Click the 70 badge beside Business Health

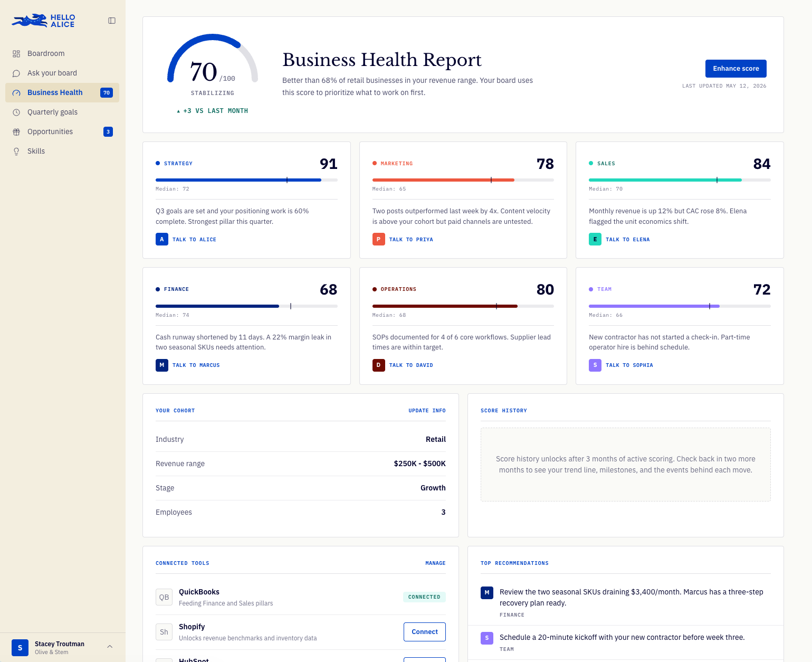pyautogui.click(x=107, y=93)
